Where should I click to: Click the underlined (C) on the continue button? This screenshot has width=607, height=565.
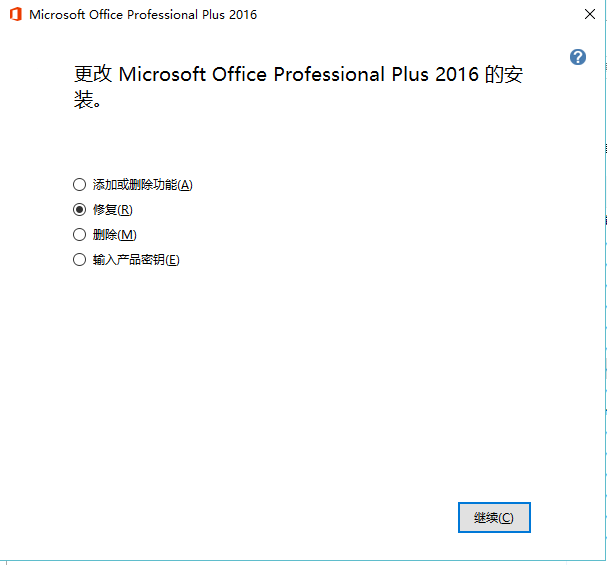(x=506, y=518)
